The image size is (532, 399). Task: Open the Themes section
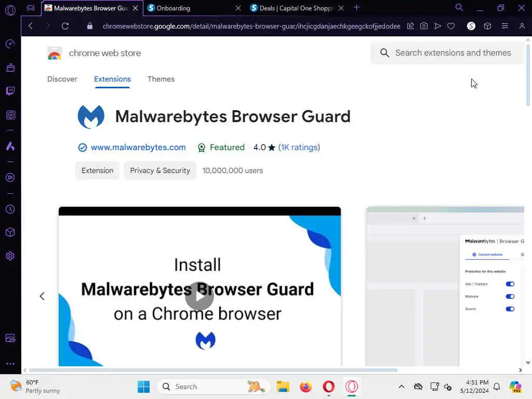tap(161, 79)
